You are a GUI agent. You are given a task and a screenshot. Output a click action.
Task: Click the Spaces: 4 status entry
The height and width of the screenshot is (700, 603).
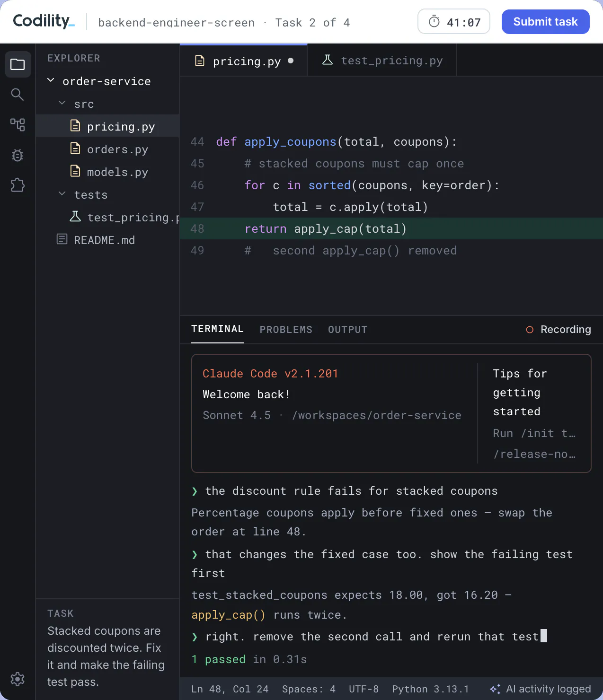(x=309, y=689)
